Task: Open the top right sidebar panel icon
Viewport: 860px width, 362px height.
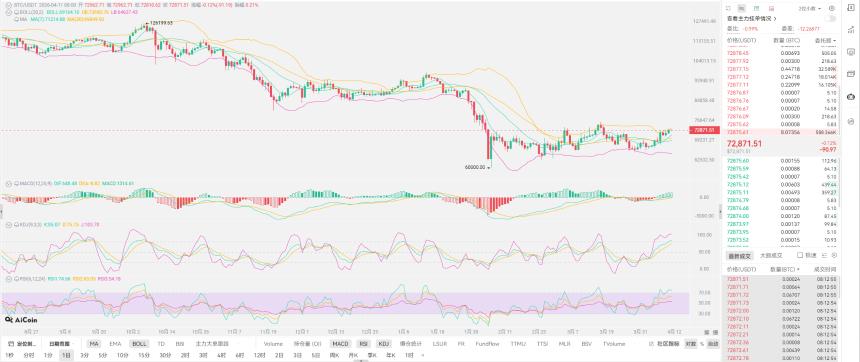Action: pyautogui.click(x=850, y=8)
